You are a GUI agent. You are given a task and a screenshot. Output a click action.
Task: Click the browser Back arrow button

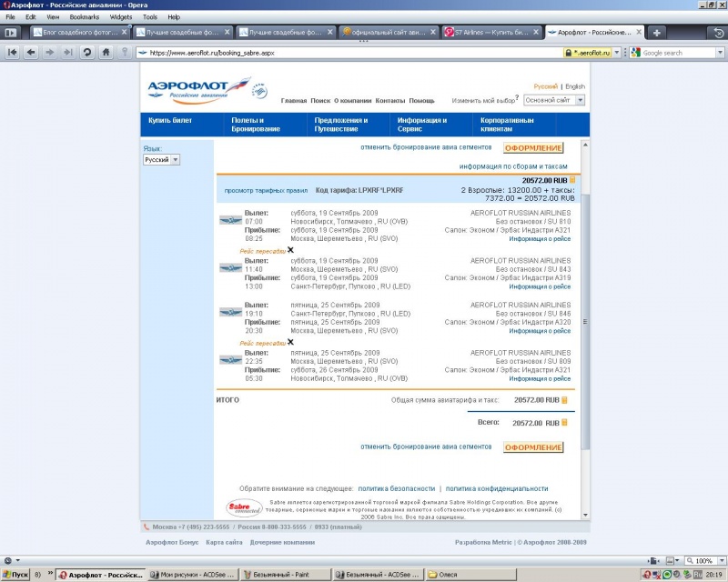(31, 53)
